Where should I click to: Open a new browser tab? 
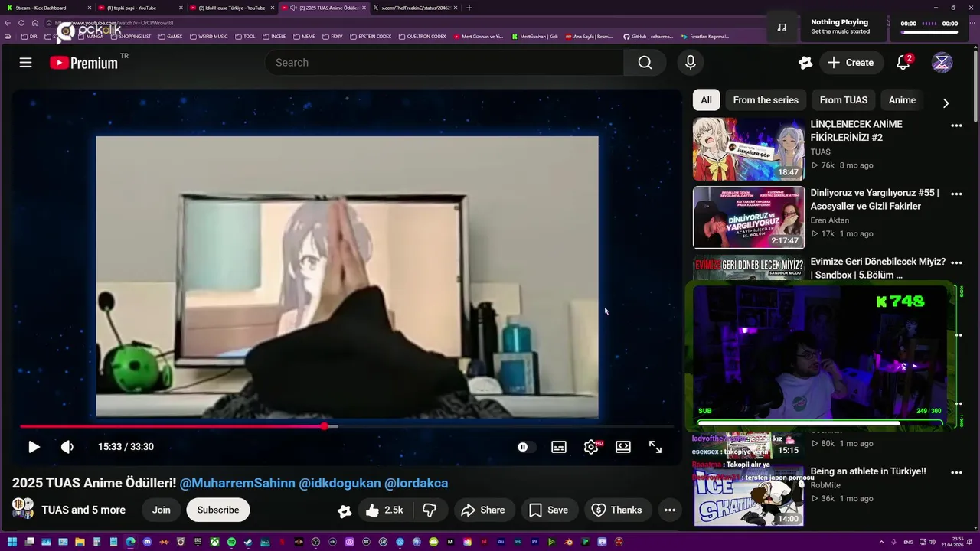tap(469, 8)
